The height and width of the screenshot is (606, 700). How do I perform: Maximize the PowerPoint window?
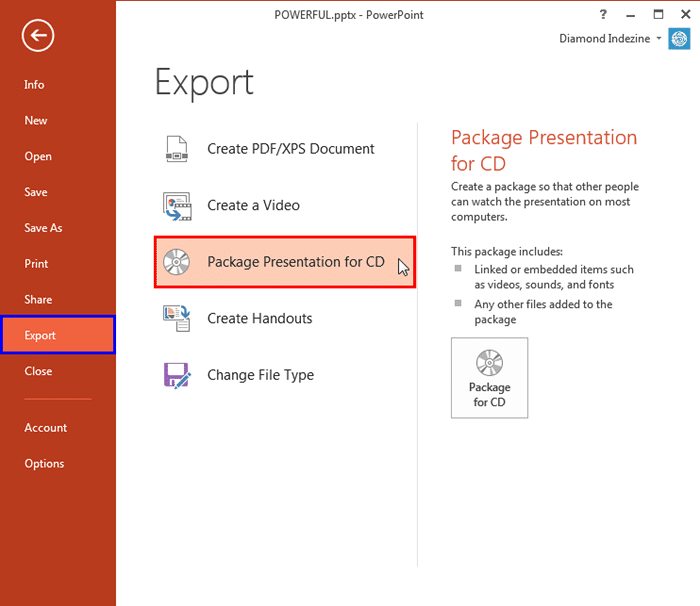(x=658, y=14)
